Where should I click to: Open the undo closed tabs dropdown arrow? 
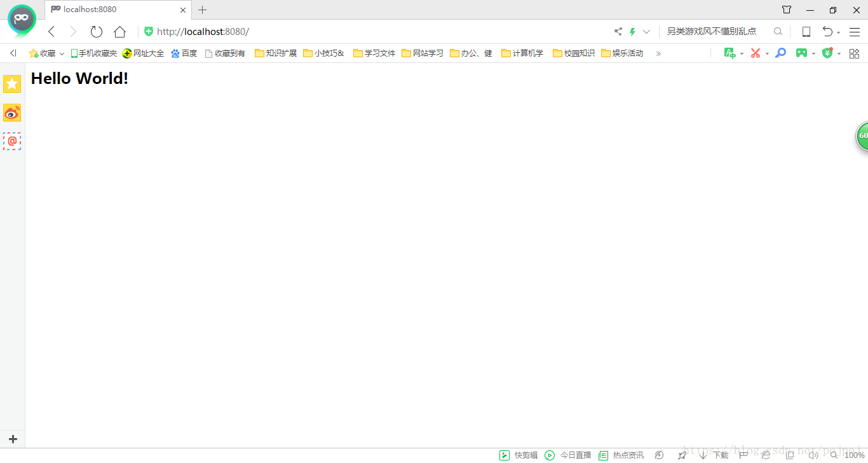pyautogui.click(x=838, y=32)
